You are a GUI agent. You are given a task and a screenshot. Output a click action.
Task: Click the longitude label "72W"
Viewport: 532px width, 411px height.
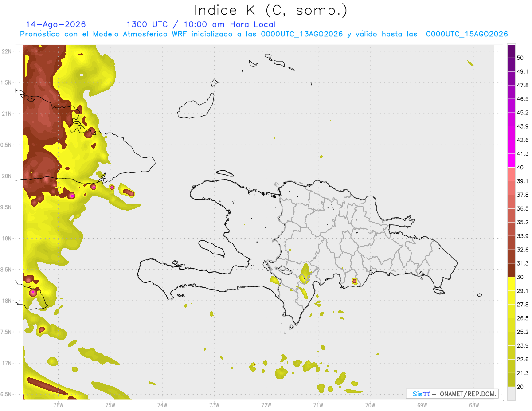[266, 405]
